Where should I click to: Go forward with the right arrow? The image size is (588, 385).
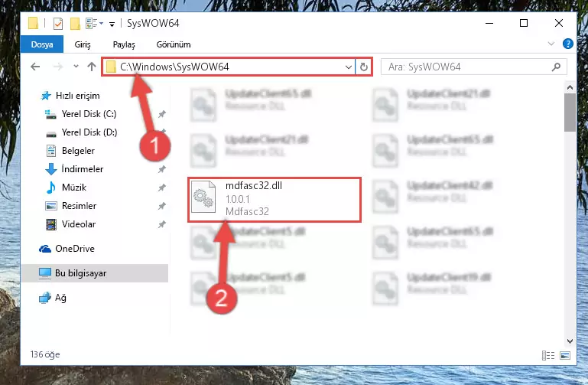pos(58,67)
